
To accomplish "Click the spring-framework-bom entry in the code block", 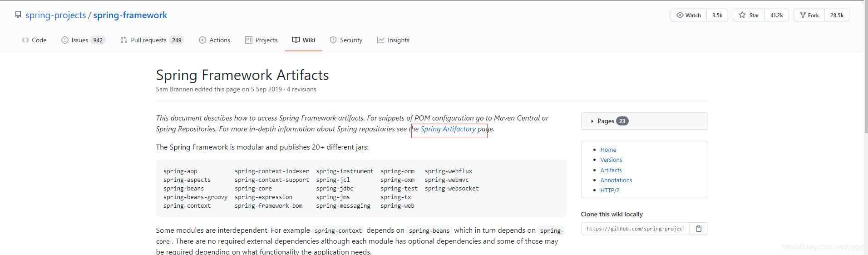I will coord(268,206).
